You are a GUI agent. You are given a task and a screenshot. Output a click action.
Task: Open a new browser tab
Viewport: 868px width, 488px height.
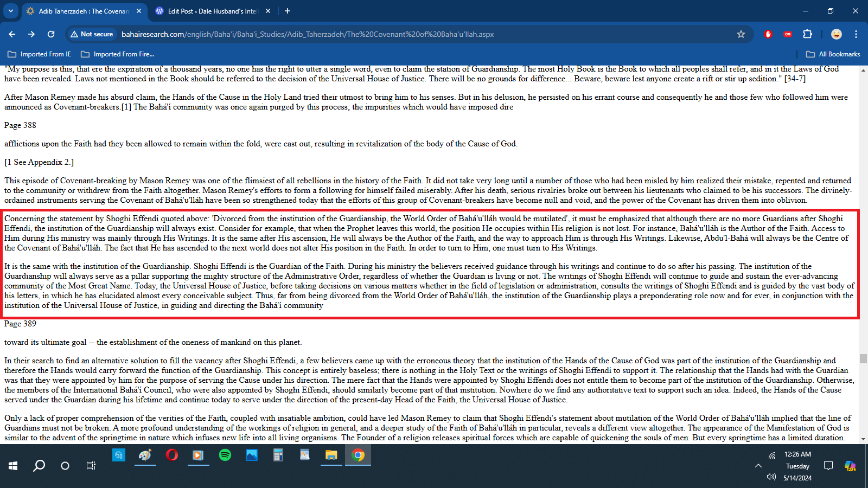pos(288,11)
